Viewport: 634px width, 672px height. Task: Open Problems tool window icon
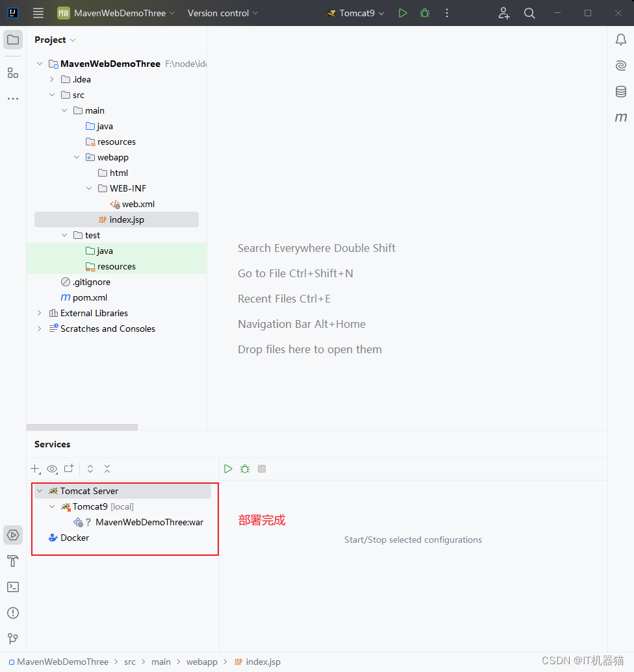[x=13, y=613]
